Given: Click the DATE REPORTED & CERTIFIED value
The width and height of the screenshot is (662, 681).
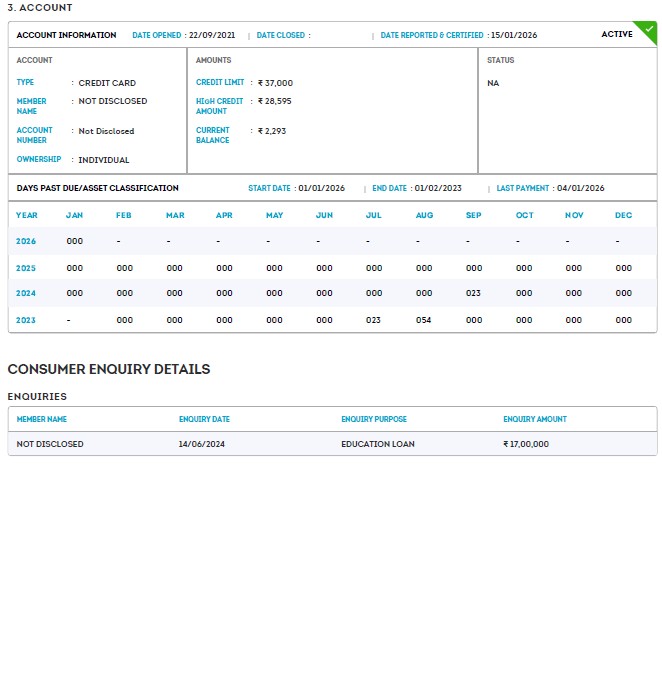Looking at the screenshot, I should pyautogui.click(x=514, y=35).
